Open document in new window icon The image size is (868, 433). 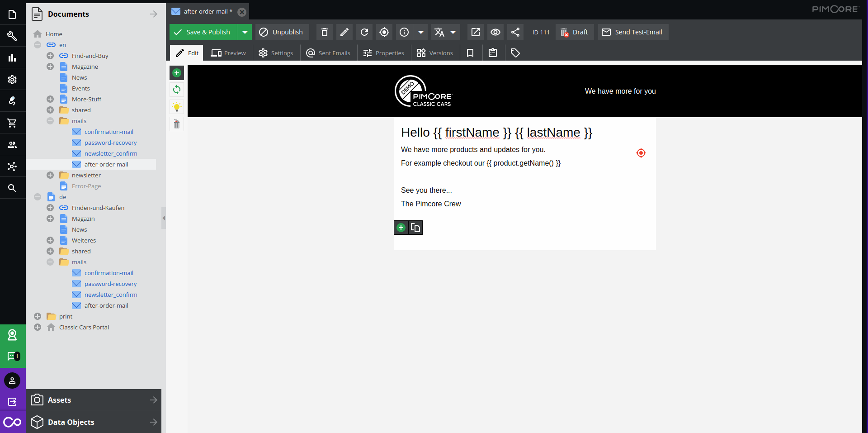475,32
